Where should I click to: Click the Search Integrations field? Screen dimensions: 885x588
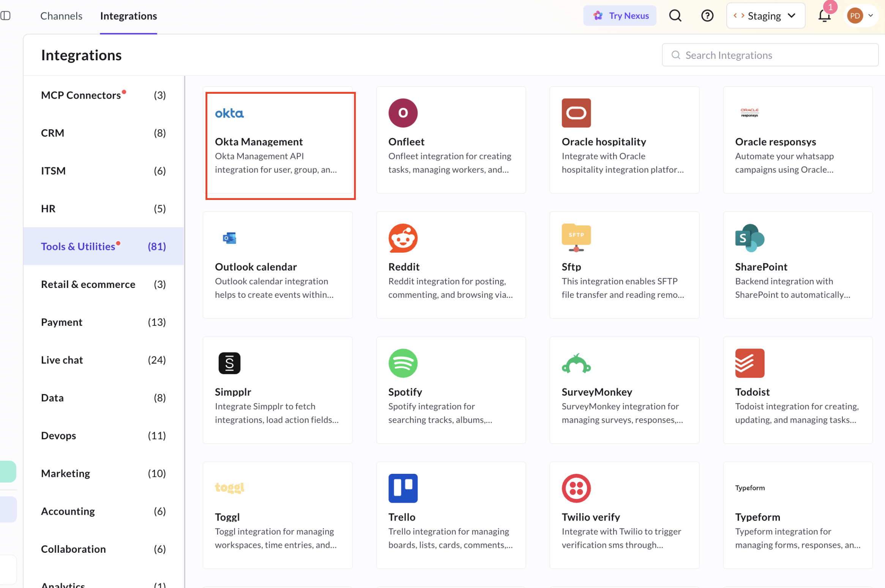coord(770,55)
